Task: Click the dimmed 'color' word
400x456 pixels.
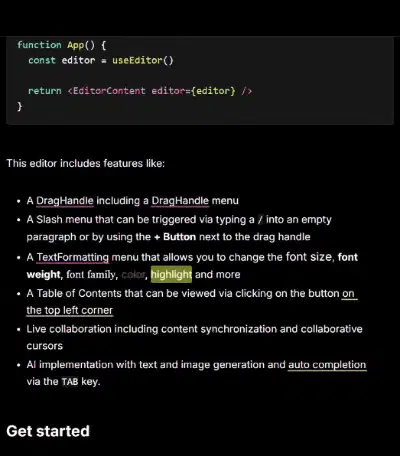Action: [133, 275]
